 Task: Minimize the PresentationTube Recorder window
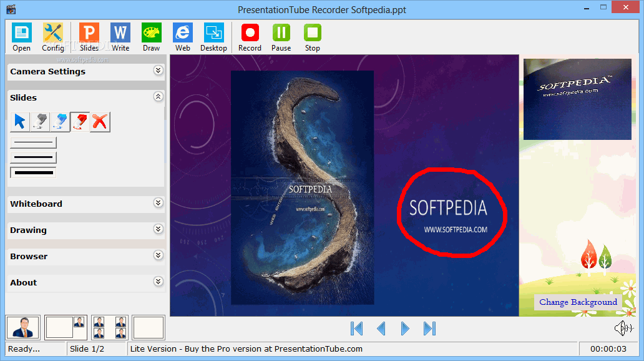coord(586,8)
